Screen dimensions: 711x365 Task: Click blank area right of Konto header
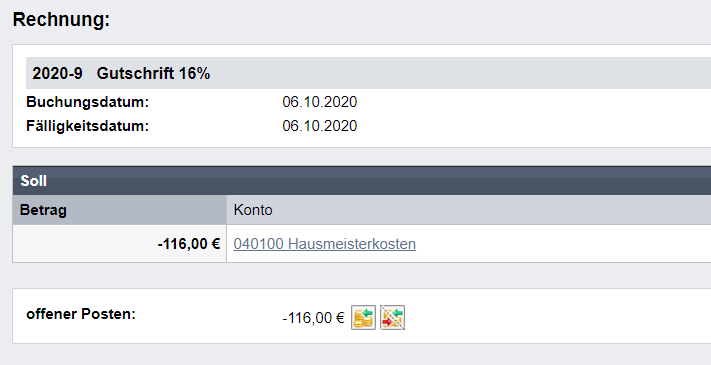click(490, 210)
